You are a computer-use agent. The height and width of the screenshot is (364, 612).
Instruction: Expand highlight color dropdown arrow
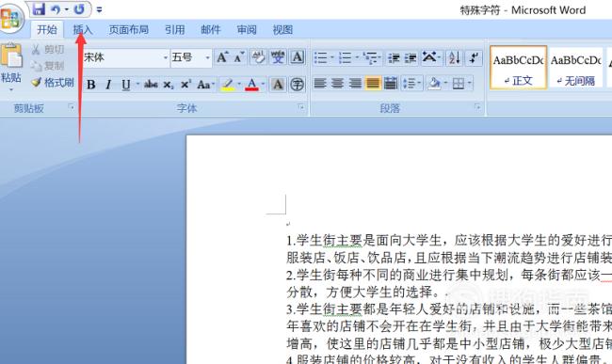pos(239,84)
